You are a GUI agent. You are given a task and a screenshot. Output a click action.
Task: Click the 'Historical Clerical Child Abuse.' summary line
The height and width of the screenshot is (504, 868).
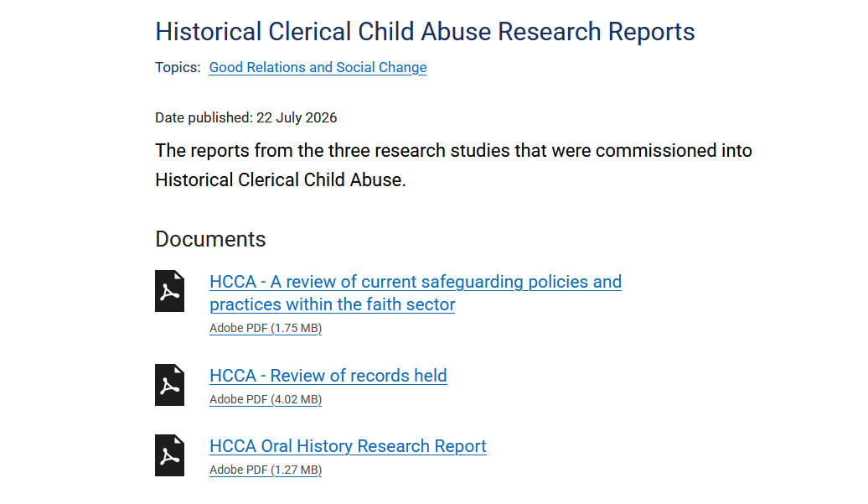pos(281,180)
